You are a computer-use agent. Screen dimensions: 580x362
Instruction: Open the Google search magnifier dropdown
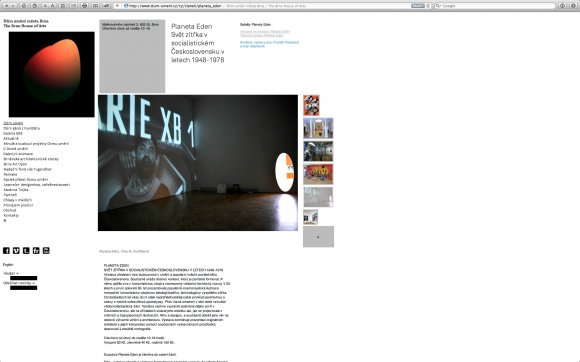click(438, 6)
